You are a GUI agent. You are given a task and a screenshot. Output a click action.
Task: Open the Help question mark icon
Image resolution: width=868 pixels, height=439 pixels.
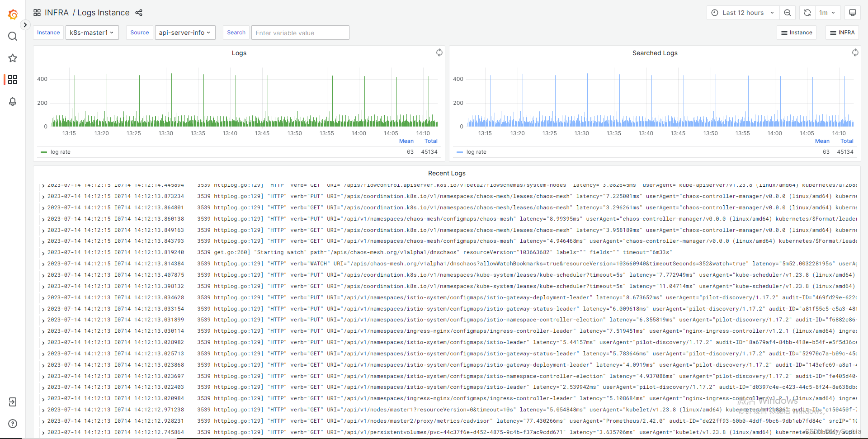13,424
